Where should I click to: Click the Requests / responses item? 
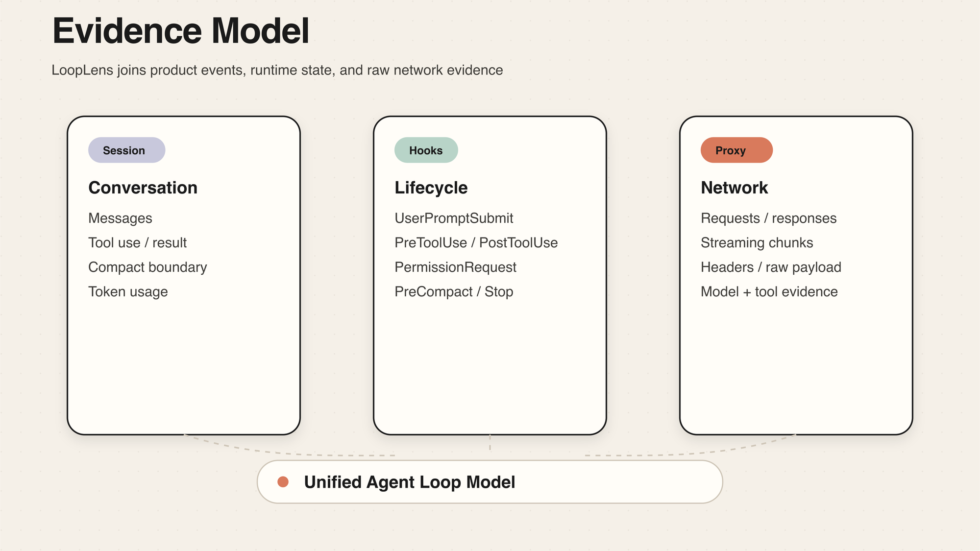tap(768, 218)
